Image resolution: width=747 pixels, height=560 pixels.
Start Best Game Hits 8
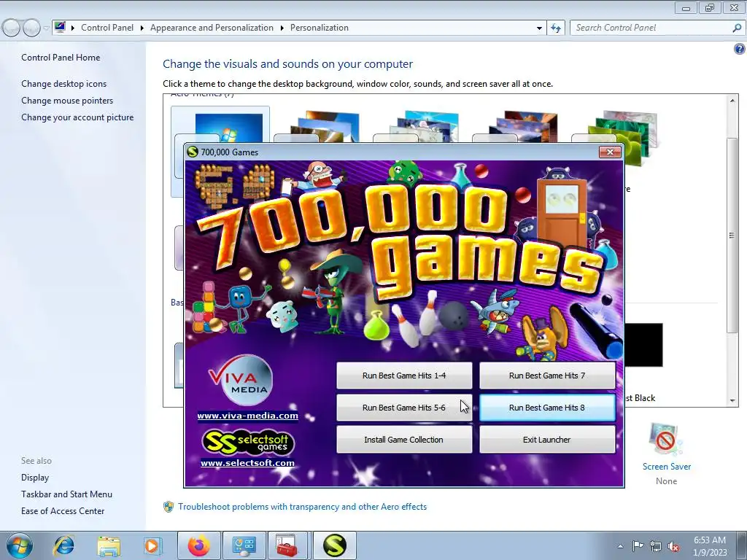(x=547, y=408)
